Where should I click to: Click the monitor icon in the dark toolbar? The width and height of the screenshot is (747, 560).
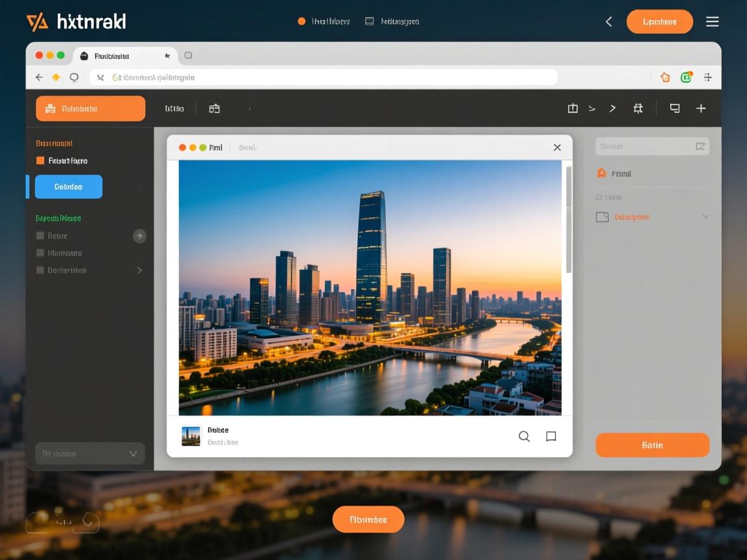coord(674,108)
